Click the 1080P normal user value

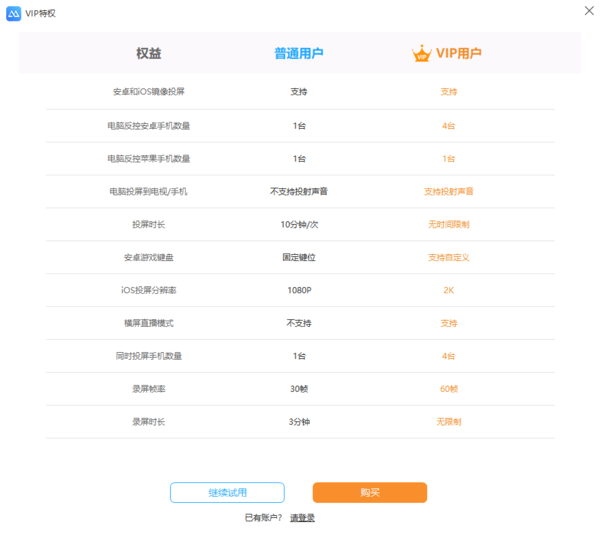[298, 290]
